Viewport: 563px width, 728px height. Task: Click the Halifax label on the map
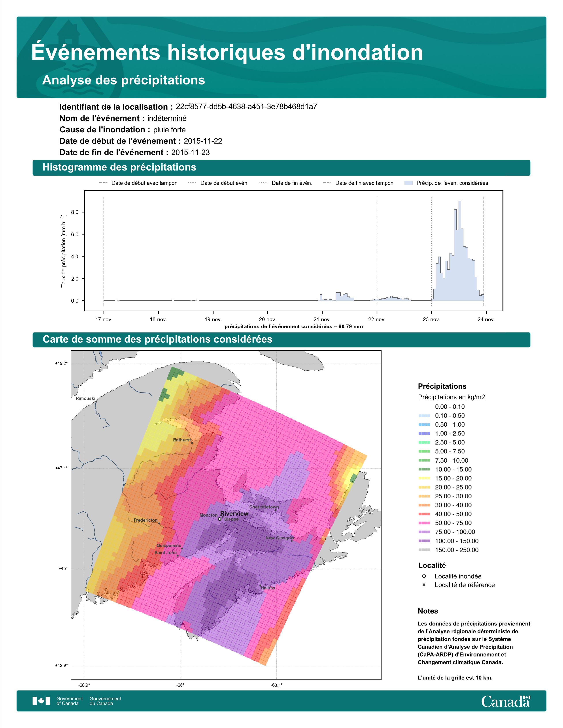coord(268,588)
